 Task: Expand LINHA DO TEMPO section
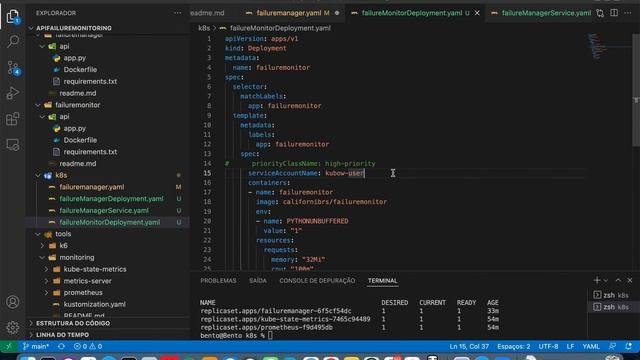[109, 335]
